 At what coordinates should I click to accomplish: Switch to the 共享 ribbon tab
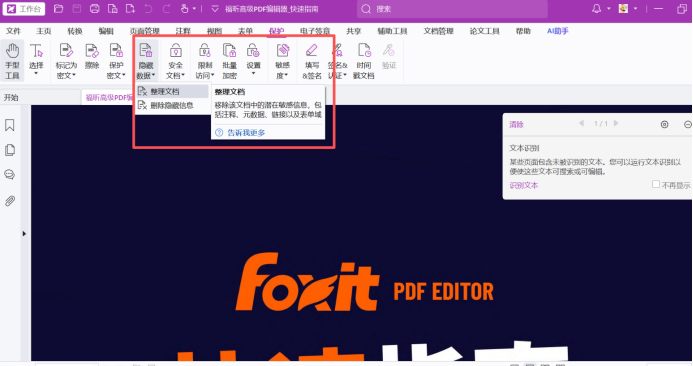[x=354, y=31]
